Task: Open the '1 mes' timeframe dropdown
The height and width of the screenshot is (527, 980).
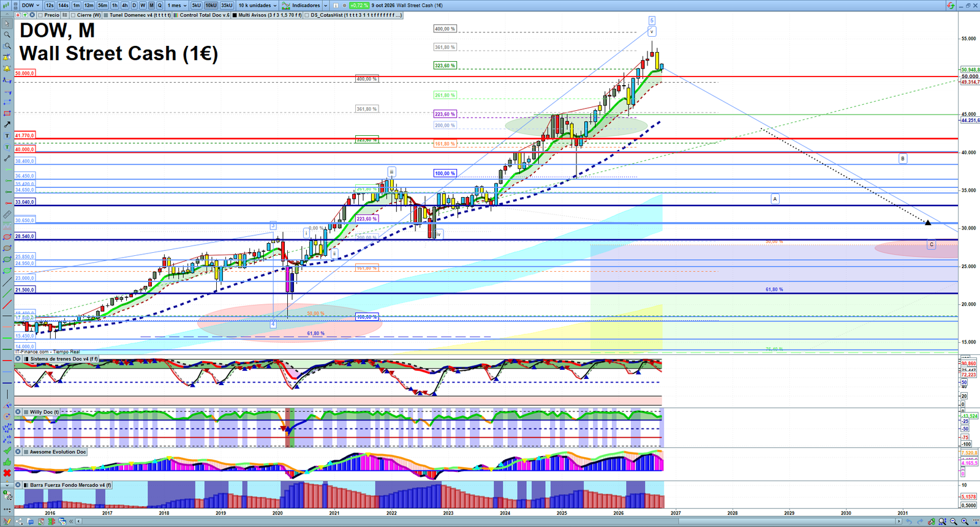Action: coord(177,6)
